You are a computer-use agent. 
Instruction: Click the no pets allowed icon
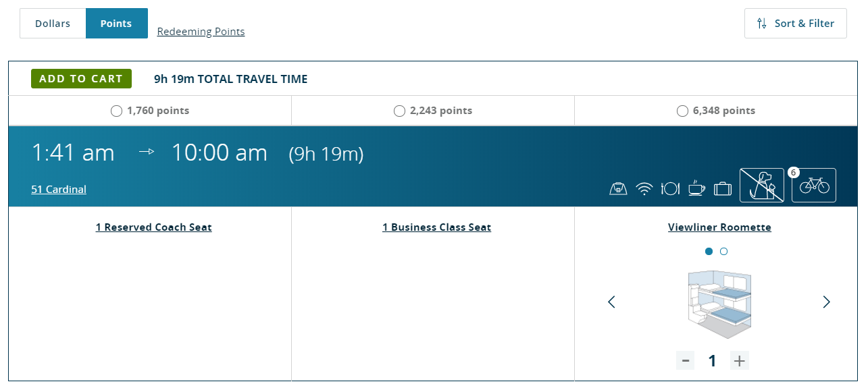(x=762, y=186)
